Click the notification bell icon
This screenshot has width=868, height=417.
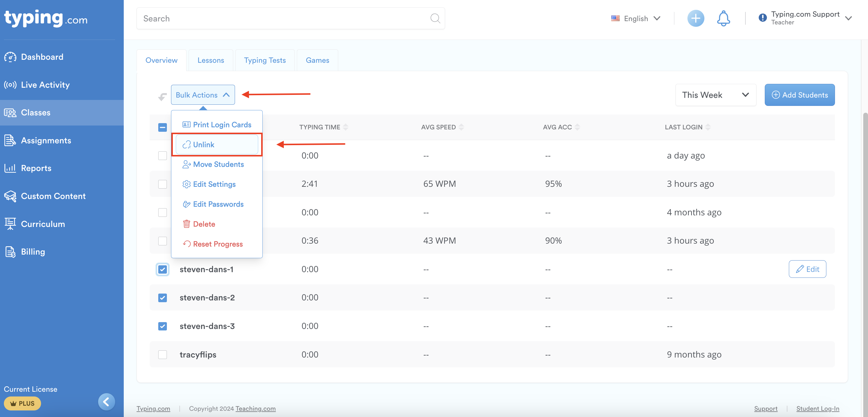coord(723,18)
